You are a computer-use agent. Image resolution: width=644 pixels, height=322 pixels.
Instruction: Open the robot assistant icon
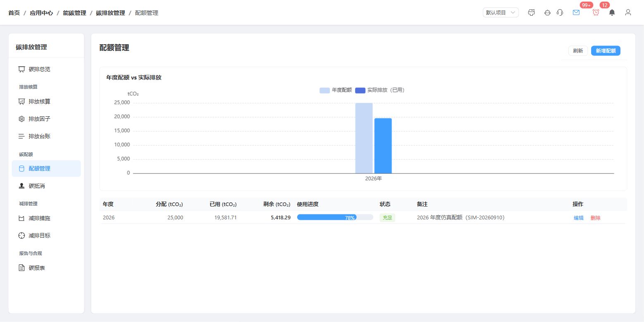547,12
